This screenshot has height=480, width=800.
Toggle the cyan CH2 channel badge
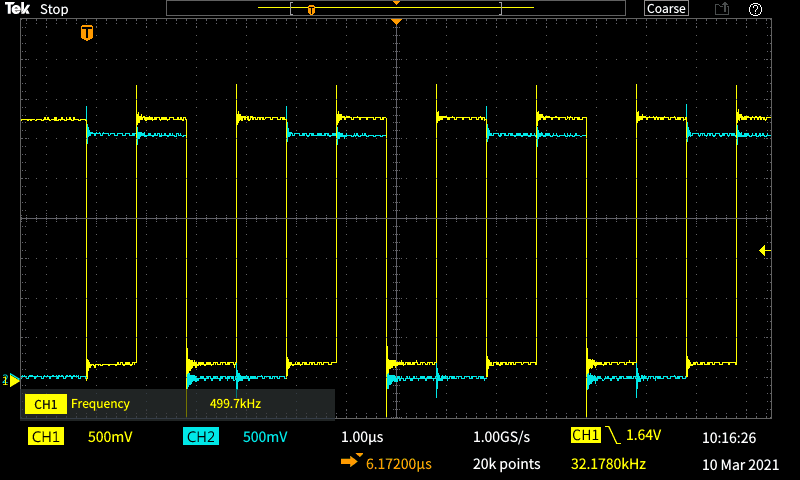(x=201, y=437)
